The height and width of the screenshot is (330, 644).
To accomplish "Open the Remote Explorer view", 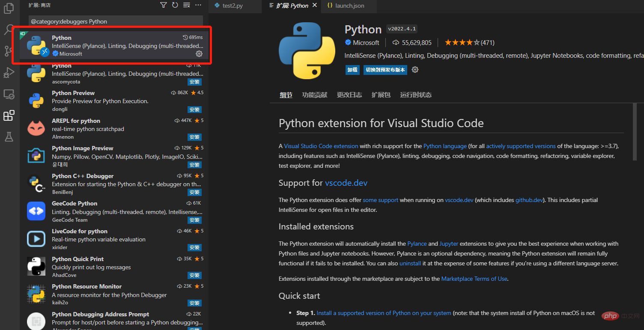I will tap(9, 94).
